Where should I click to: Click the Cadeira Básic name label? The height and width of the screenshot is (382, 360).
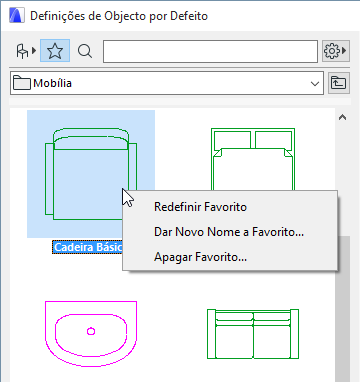click(x=88, y=247)
